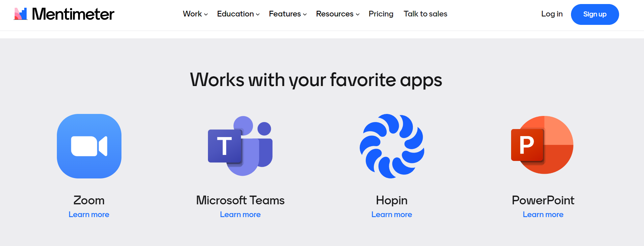Viewport: 644px width, 246px height.
Task: Click the Mentimeter wordmark text
Action: [73, 14]
